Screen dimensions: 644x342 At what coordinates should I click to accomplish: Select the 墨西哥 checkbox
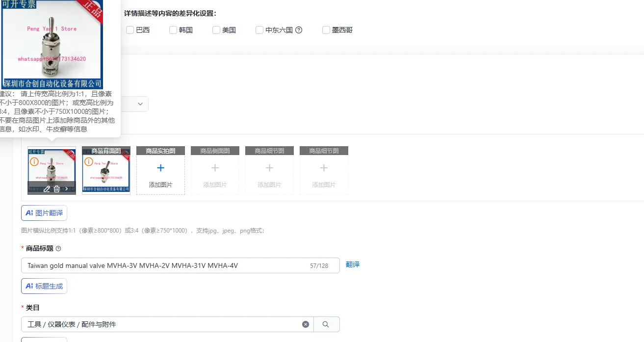tap(325, 29)
